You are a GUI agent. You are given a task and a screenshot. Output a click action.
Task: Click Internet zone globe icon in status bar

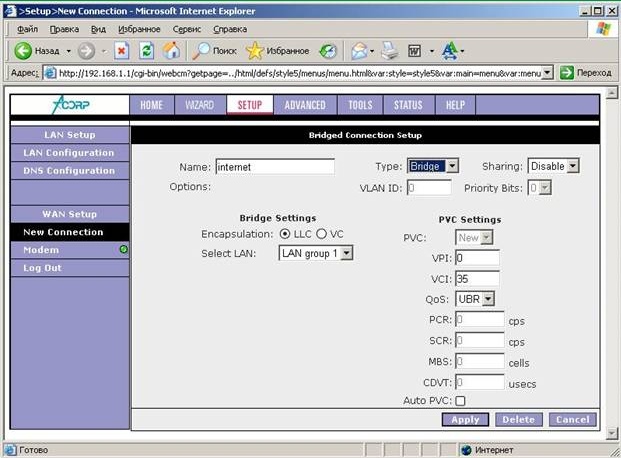pos(467,450)
